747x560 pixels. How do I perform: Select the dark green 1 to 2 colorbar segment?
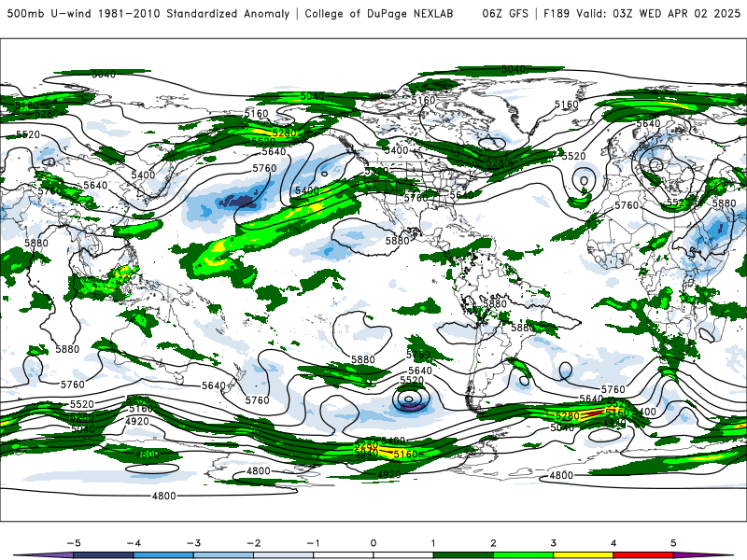click(x=463, y=555)
